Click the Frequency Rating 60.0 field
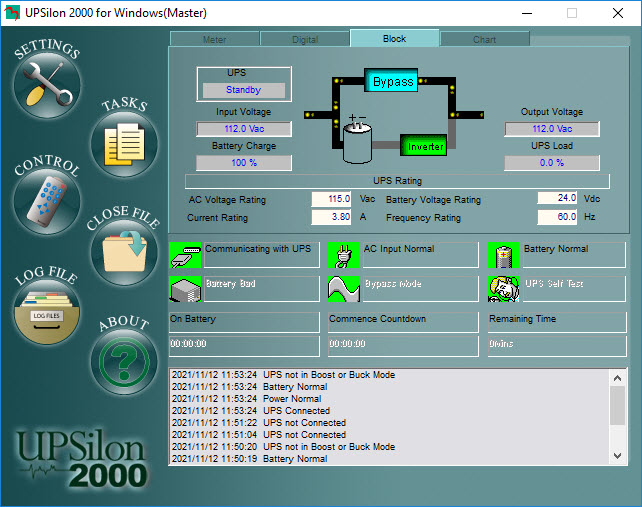 557,217
